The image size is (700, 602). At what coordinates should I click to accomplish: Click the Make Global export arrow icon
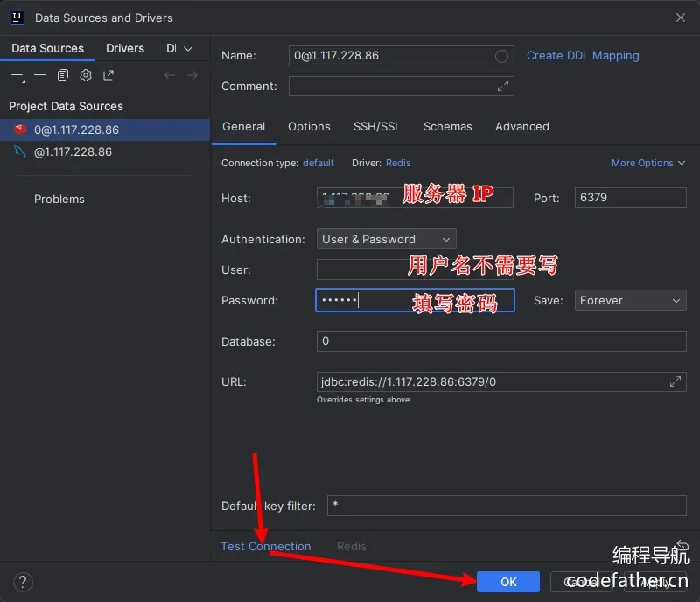pyautogui.click(x=108, y=76)
